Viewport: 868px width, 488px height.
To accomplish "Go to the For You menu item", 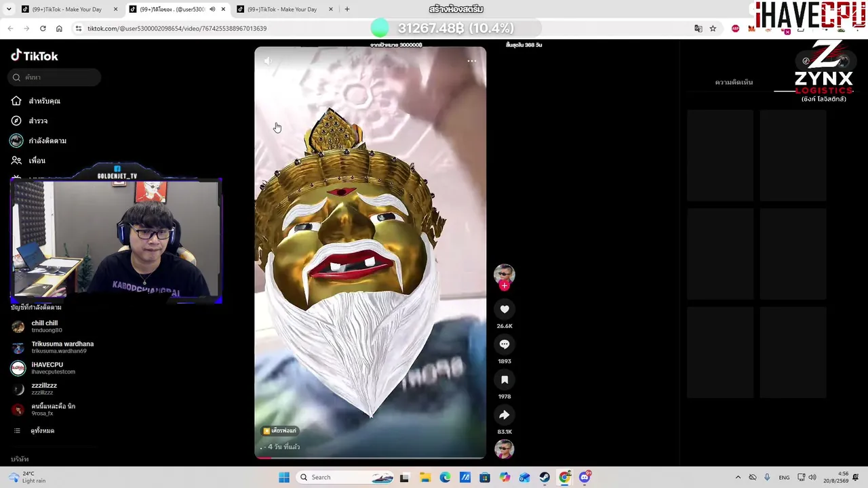I will click(x=44, y=101).
